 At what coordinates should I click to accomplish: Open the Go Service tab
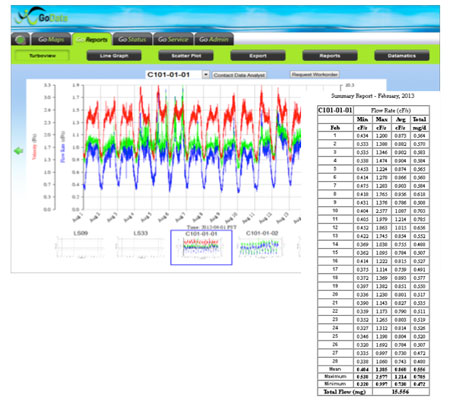click(173, 39)
